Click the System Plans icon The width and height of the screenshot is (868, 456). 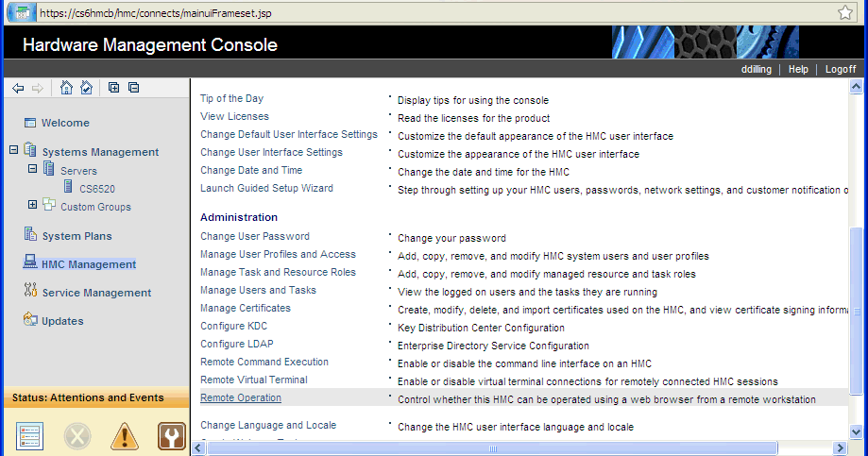(x=30, y=234)
